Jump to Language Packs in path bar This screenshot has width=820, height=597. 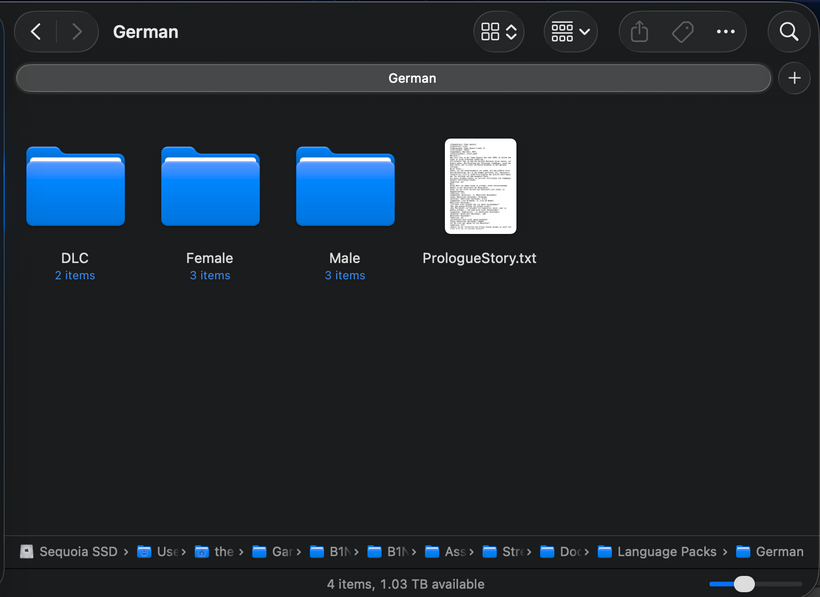point(666,551)
